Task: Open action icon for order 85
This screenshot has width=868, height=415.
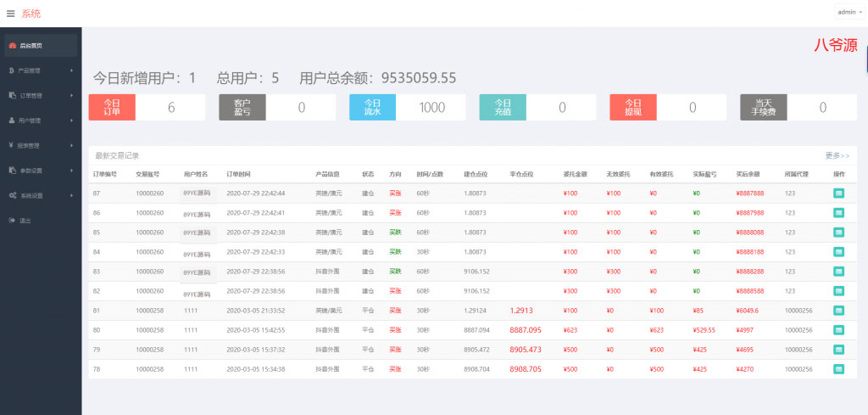Action: [838, 233]
